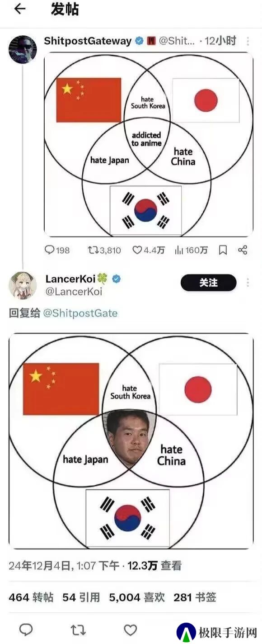This screenshot has width=262, height=644.
Task: Open the top Venn diagram image
Action: [x=149, y=144]
